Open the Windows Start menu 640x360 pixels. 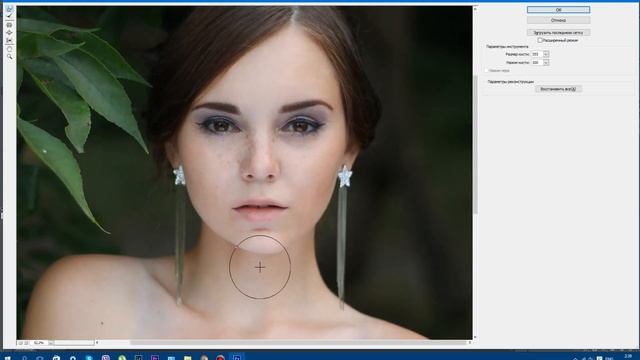pyautogui.click(x=7, y=358)
